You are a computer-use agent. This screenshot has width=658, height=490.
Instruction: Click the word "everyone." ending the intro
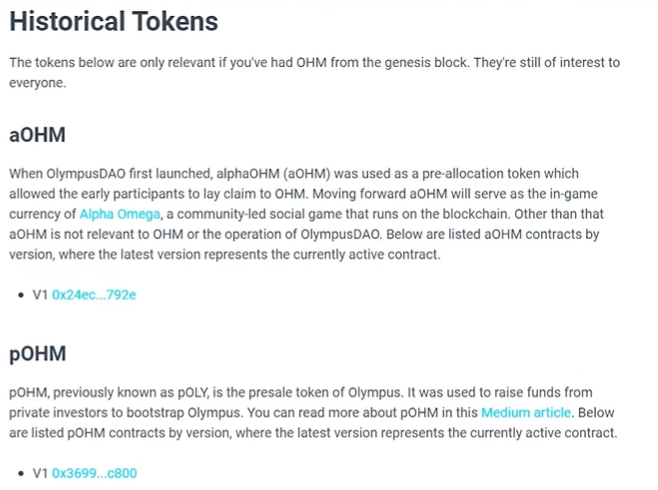[x=38, y=83]
